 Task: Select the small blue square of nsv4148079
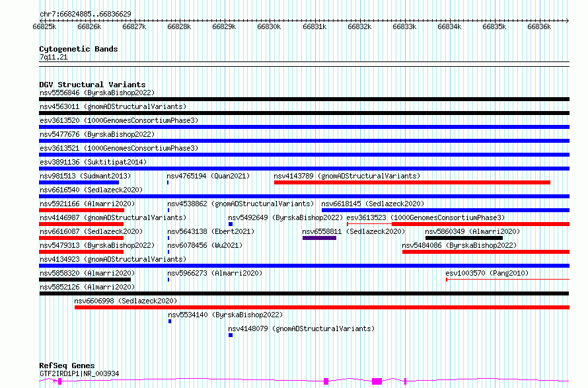click(x=231, y=335)
